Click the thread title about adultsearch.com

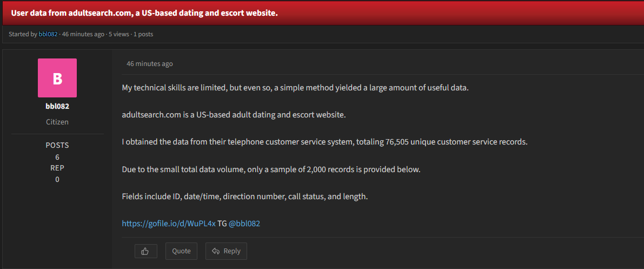tap(144, 13)
